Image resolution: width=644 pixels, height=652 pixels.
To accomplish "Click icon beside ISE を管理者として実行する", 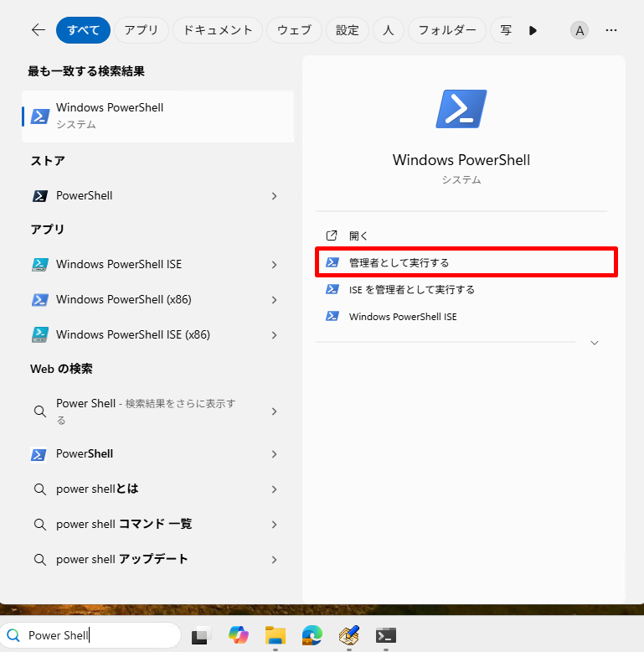I will pyautogui.click(x=332, y=289).
